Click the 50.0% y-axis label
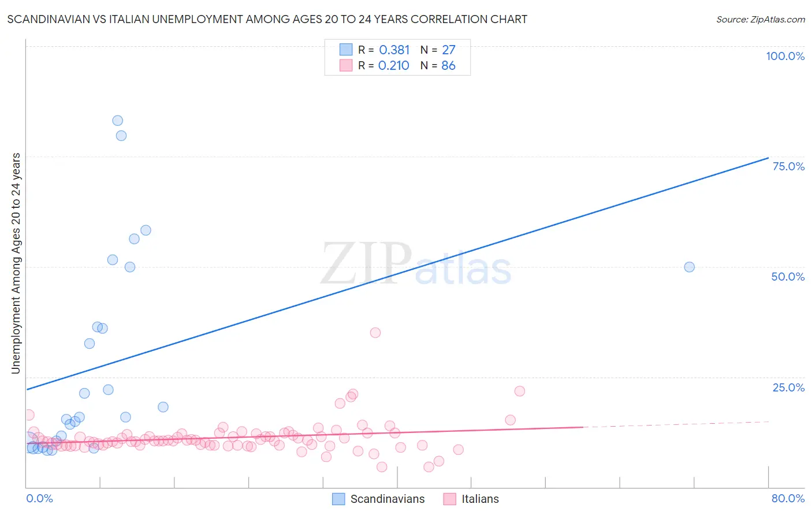This screenshot has width=812, height=515. click(x=788, y=277)
